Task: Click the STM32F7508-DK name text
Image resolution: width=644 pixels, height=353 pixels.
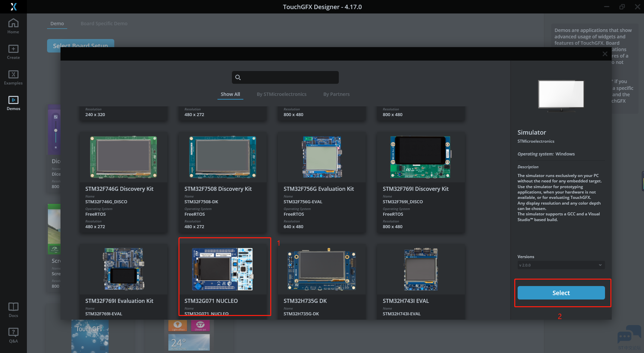Action: pos(201,202)
